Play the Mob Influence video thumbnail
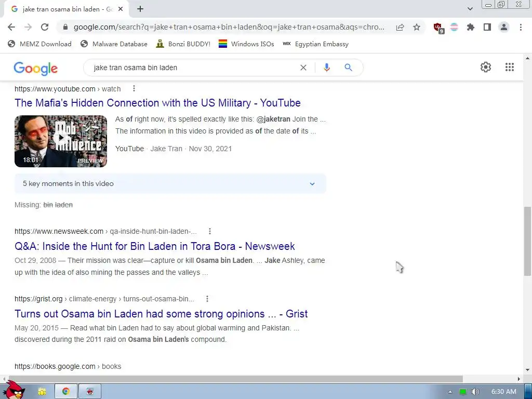This screenshot has height=399, width=532. tap(61, 141)
